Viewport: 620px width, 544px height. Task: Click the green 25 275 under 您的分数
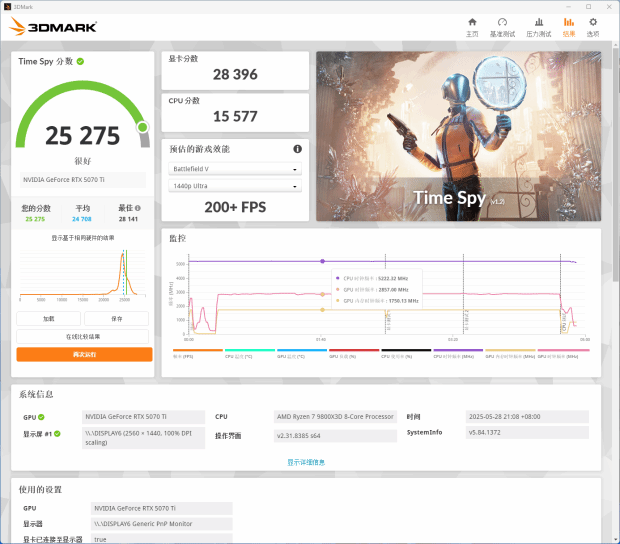[35, 219]
